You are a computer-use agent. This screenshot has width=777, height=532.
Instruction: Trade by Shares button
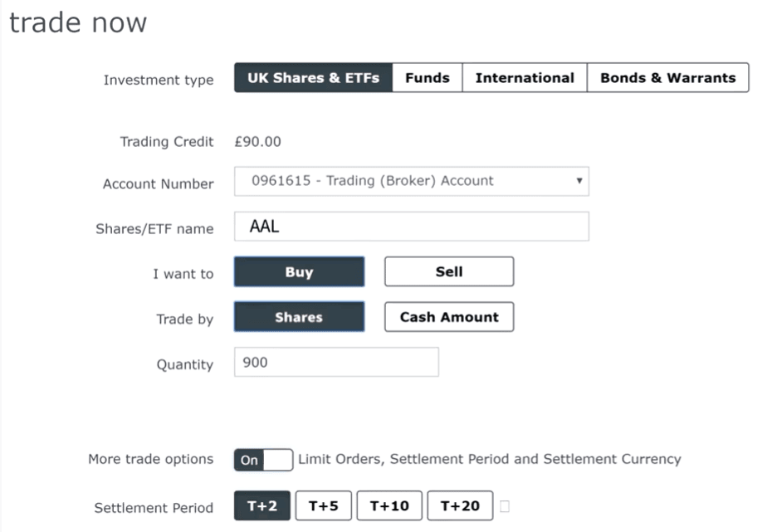point(300,316)
